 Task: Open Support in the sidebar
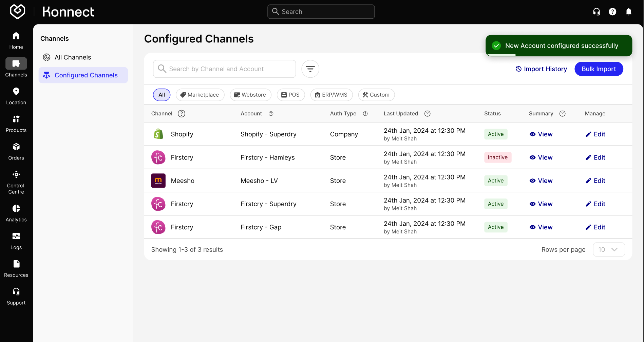16,297
